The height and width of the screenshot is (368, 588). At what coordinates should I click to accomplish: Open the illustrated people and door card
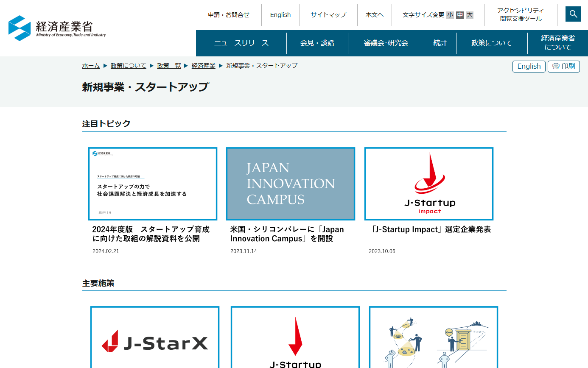point(434,337)
